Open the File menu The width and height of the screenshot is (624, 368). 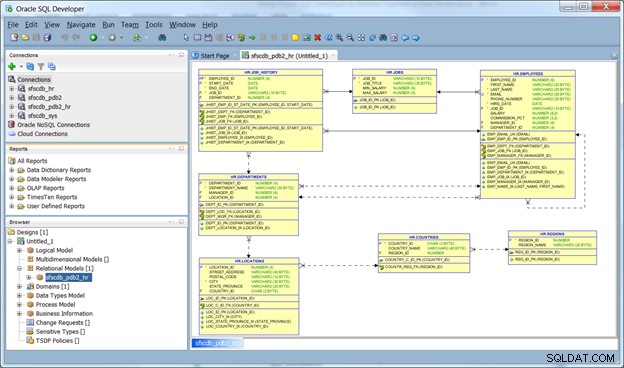tap(13, 25)
